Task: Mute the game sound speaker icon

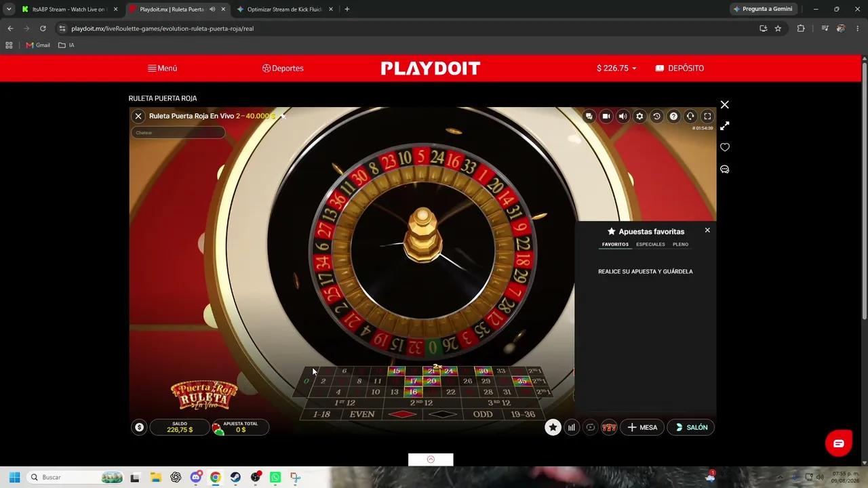Action: click(x=623, y=117)
